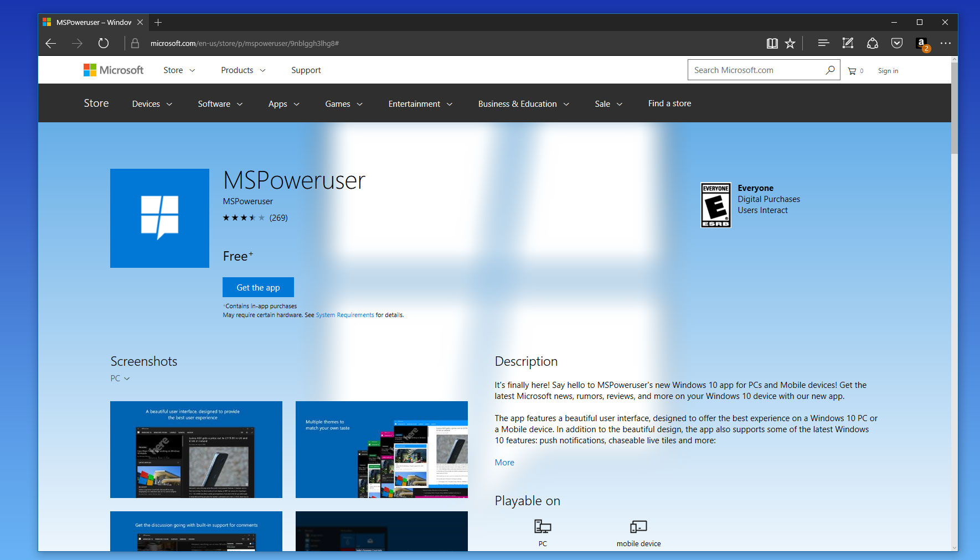Open a new browser tab
Image resolution: width=980 pixels, height=560 pixels.
tap(158, 22)
